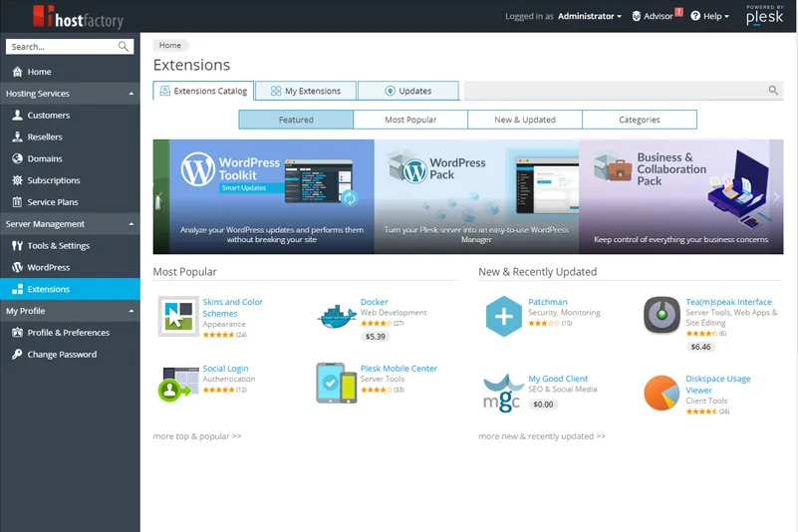Click the Home breadcrumb link
Image resolution: width=798 pixels, height=532 pixels.
170,45
